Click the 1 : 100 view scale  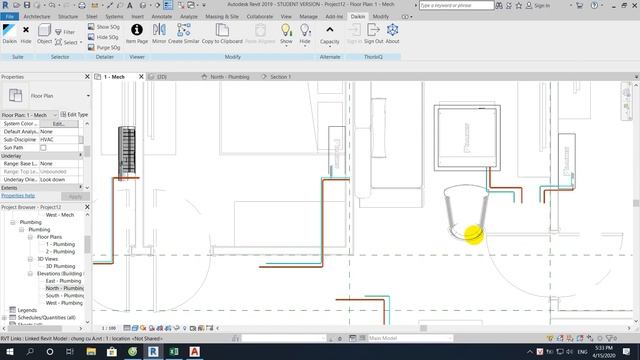coord(109,328)
